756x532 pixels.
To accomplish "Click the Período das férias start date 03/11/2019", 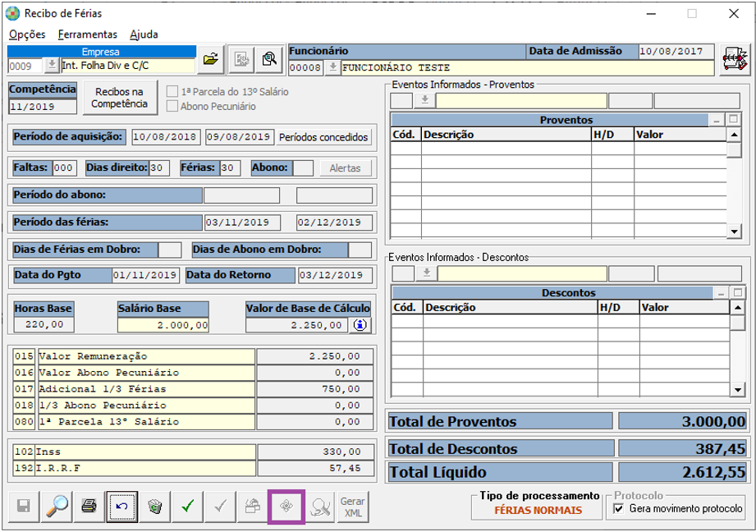I will coord(242,222).
